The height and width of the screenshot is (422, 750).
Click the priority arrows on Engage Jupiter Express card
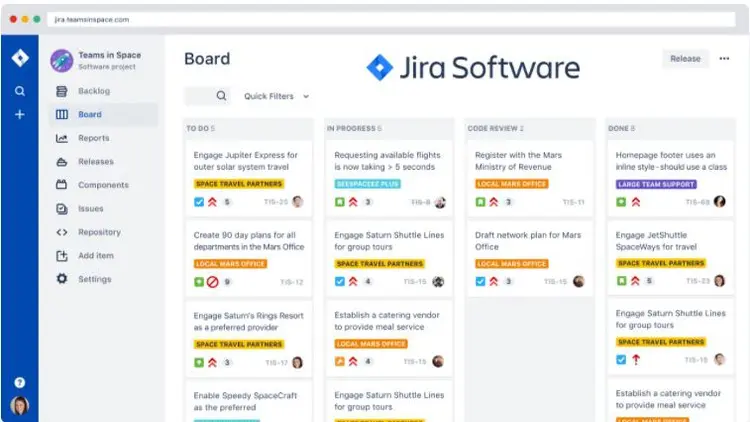(x=212, y=202)
